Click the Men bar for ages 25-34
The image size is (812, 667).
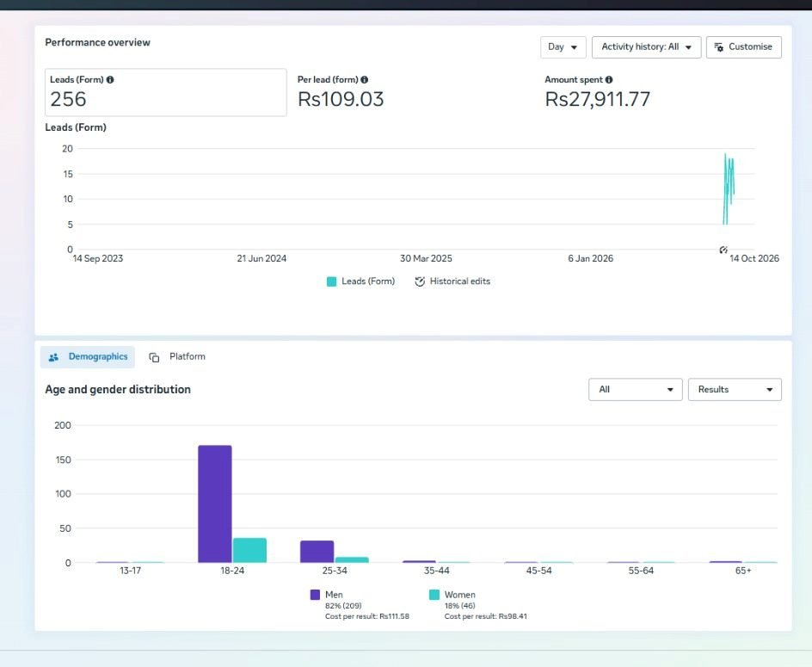(317, 552)
